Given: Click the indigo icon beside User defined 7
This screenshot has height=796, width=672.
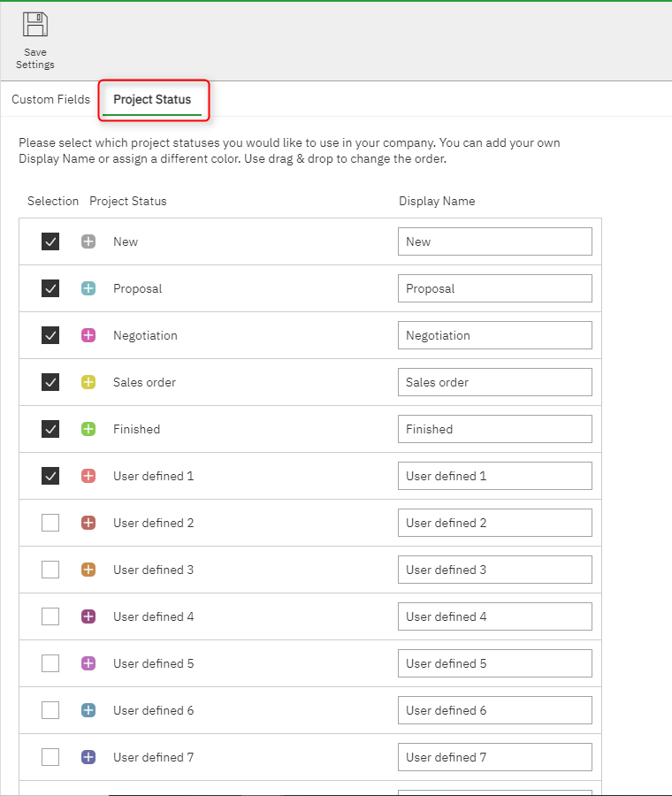Looking at the screenshot, I should click(x=88, y=757).
